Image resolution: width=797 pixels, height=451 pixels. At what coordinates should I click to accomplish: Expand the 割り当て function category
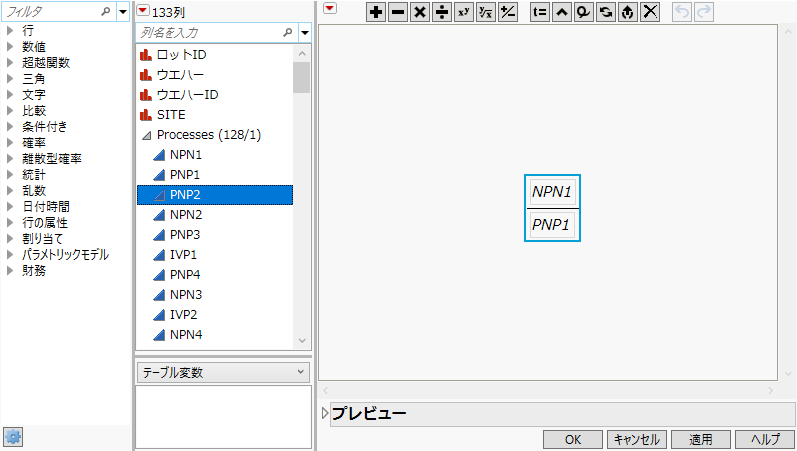coord(10,238)
